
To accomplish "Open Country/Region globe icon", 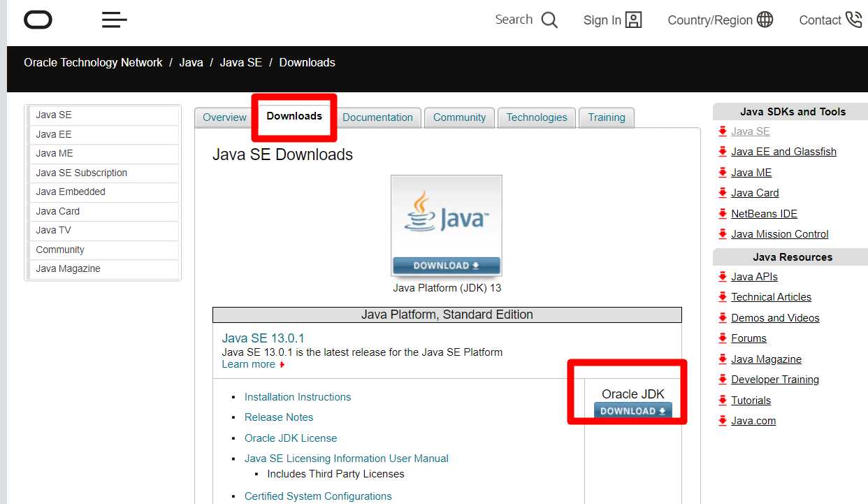I will pyautogui.click(x=765, y=20).
